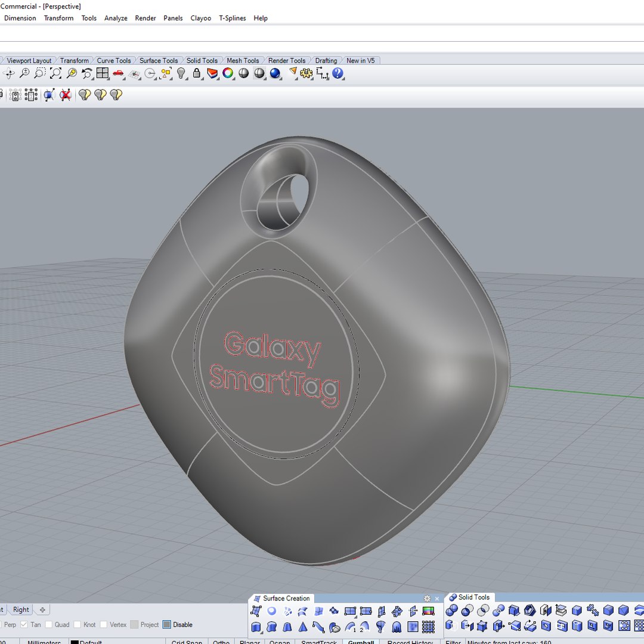Open the Panels menu
The image size is (644, 644).
[x=173, y=18]
